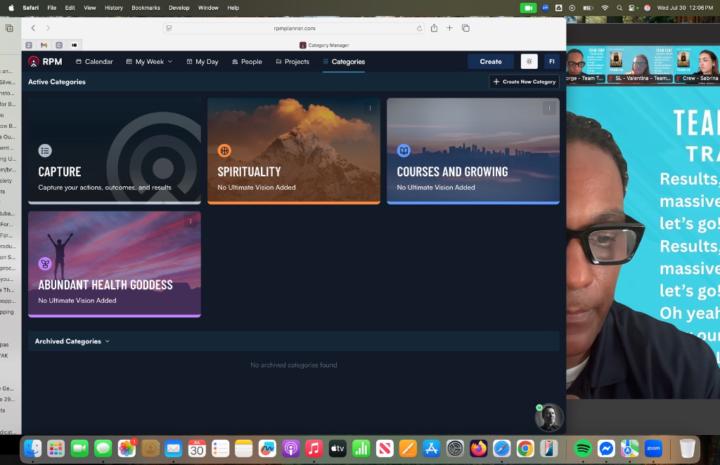Open Safari's File menu
Screen dimensions: 720x465
[52, 8]
